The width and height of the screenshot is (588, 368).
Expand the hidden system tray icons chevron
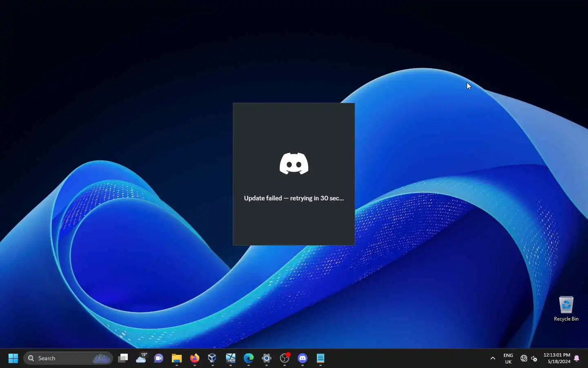(493, 358)
